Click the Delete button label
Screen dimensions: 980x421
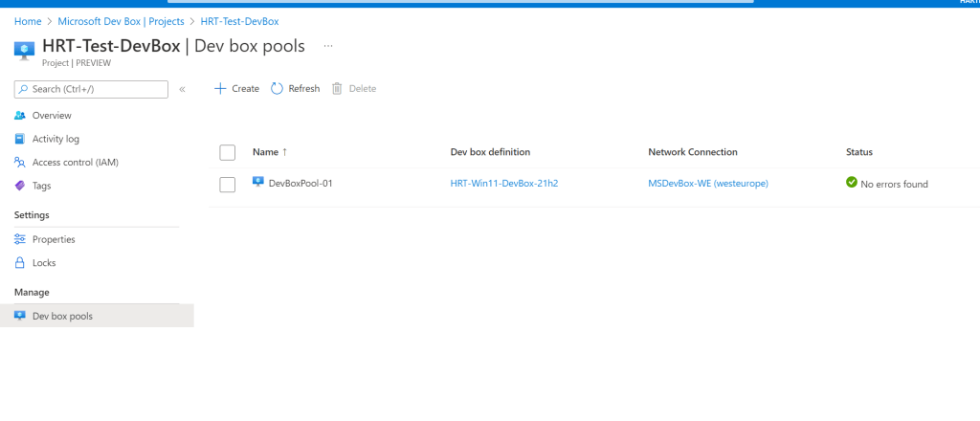tap(363, 89)
